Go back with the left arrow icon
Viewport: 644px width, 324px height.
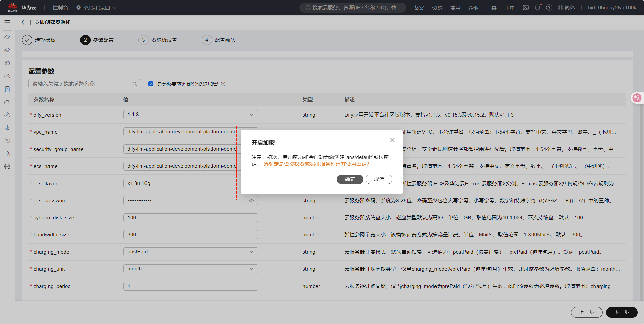point(23,22)
